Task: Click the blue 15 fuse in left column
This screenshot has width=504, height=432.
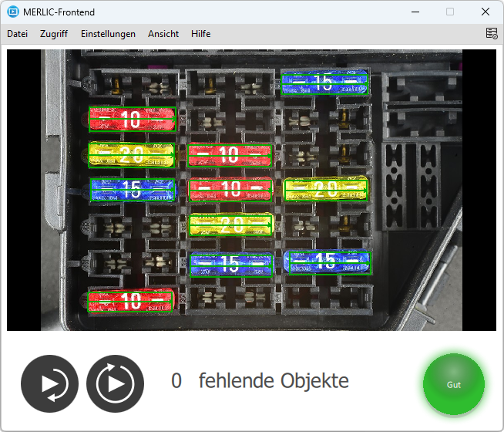Action: pyautogui.click(x=133, y=190)
